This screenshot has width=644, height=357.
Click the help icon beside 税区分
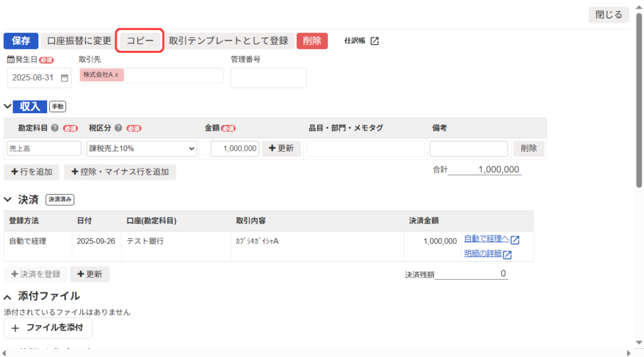click(x=118, y=128)
